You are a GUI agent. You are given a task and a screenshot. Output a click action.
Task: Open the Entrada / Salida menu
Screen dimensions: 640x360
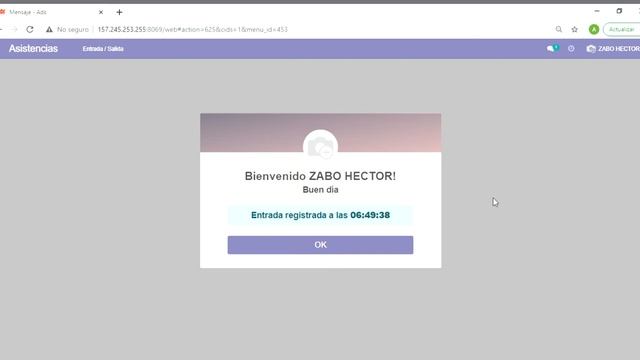[103, 49]
